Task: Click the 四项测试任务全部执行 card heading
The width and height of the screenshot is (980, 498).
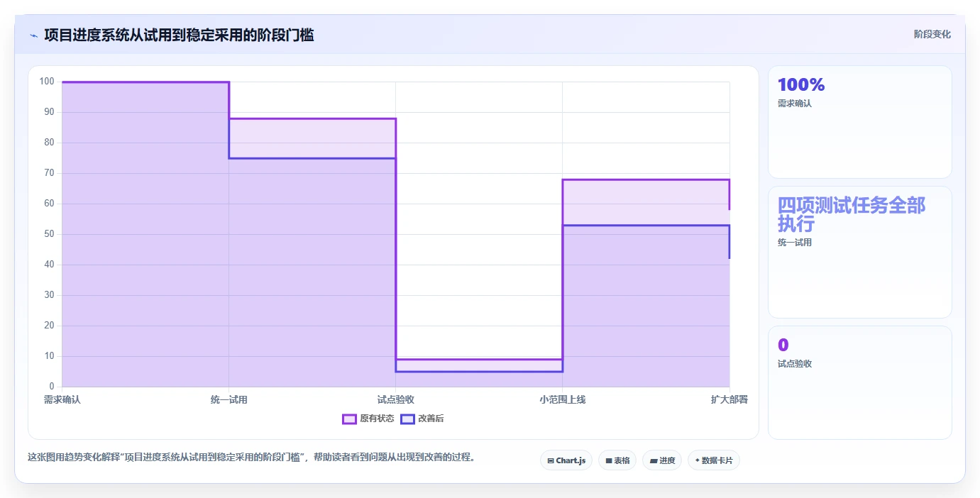Action: click(852, 214)
